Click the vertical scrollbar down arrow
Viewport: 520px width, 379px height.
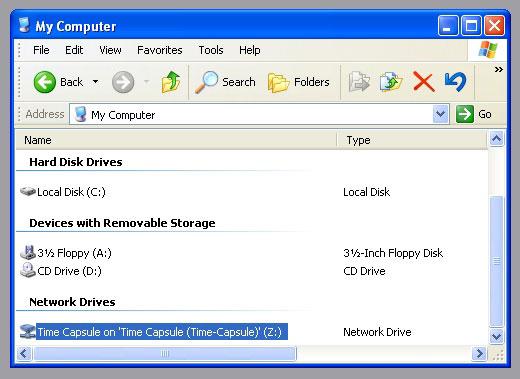tap(496, 336)
